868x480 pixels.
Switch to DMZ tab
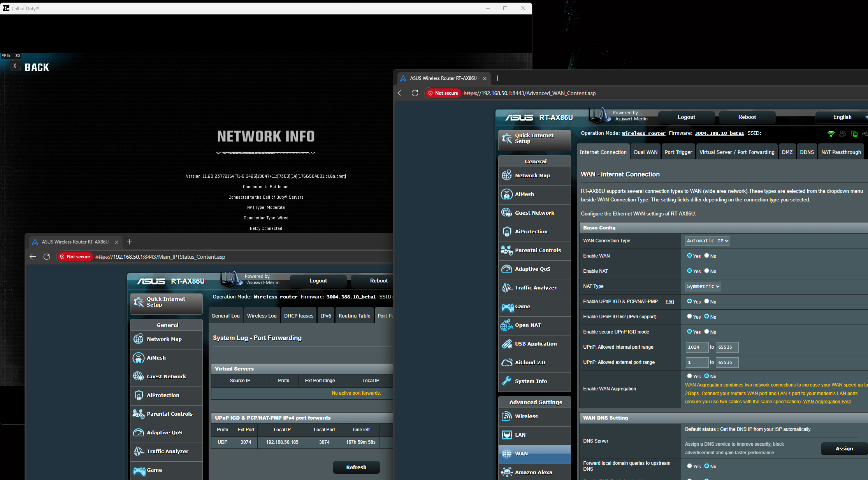[x=787, y=152]
